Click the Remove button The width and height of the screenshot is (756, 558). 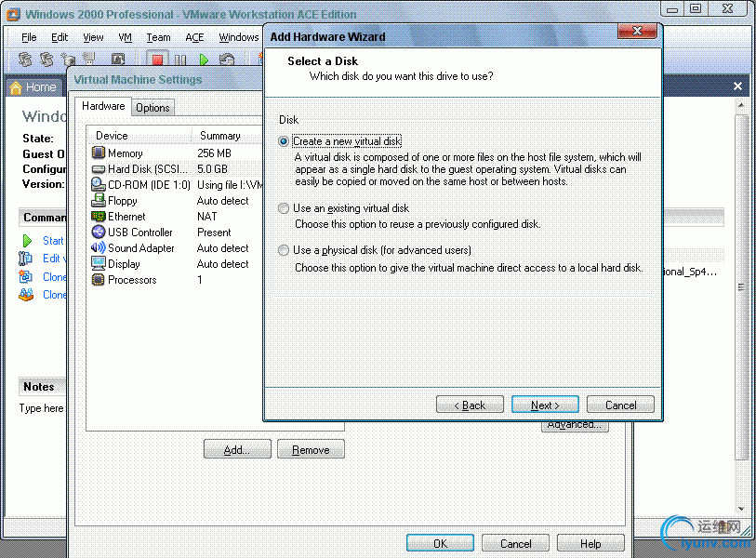[311, 449]
